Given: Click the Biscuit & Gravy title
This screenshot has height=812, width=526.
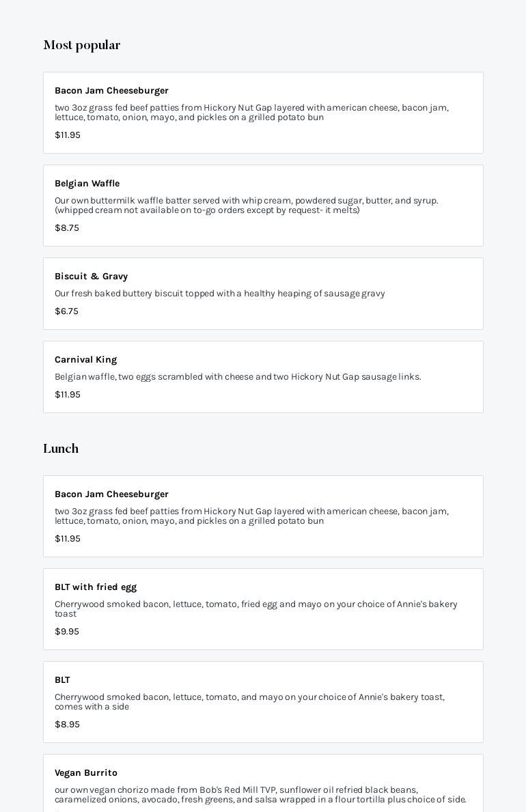Looking at the screenshot, I should coord(91,277).
